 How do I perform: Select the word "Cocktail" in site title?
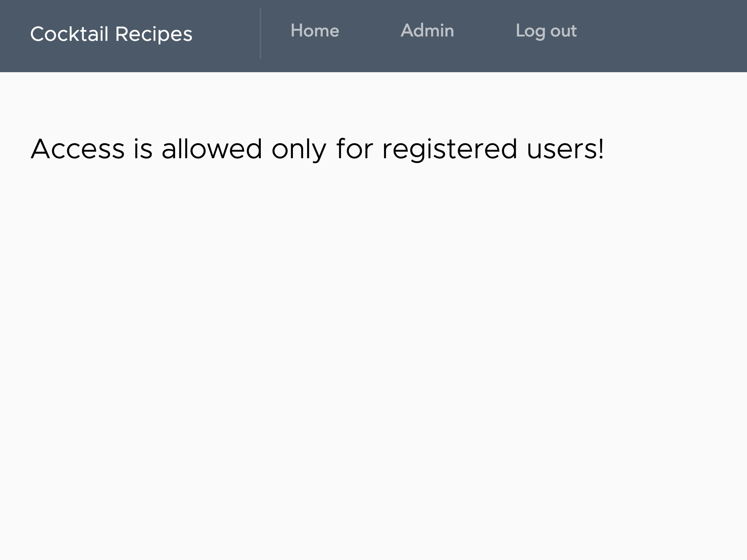pyautogui.click(x=69, y=34)
